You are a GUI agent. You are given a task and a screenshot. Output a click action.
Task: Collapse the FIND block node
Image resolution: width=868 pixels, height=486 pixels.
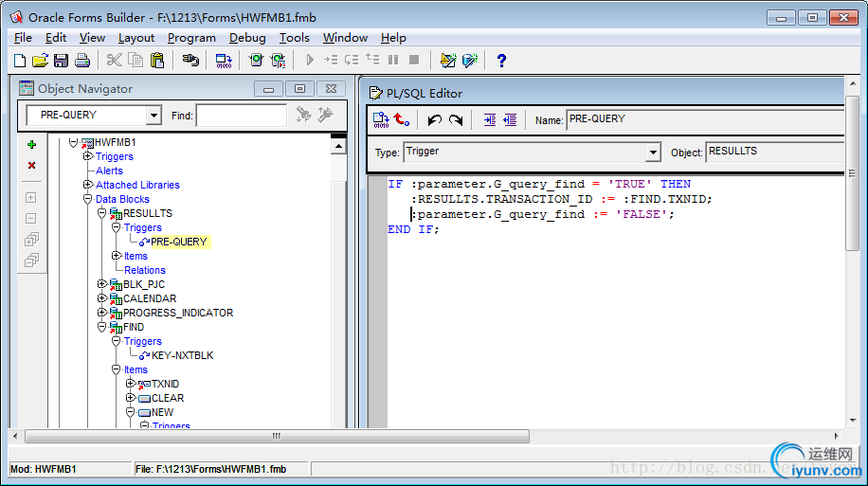tap(101, 327)
